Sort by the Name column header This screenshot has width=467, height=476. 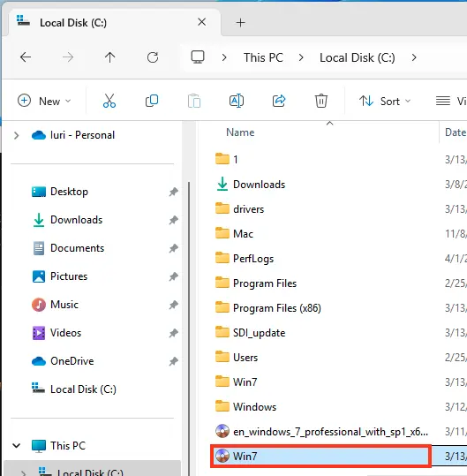pyautogui.click(x=240, y=132)
